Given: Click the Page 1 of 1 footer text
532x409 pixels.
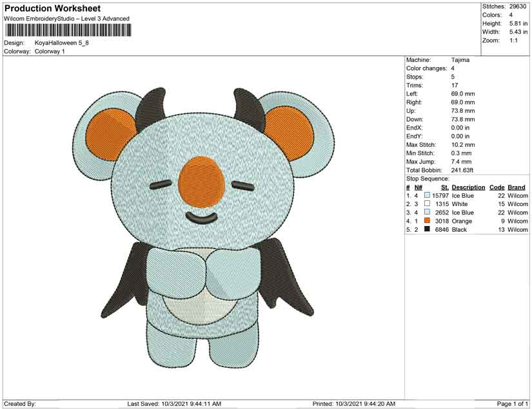Looking at the screenshot, I should click(x=512, y=404).
